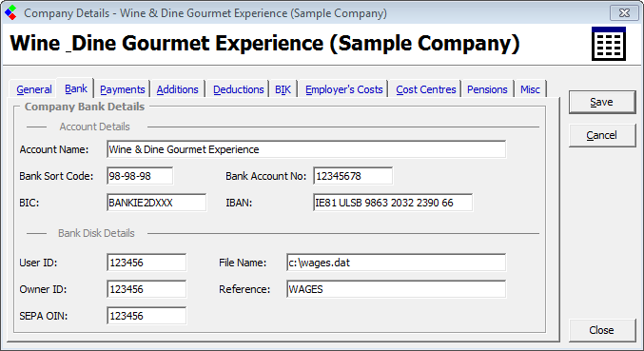Click the application logo in title bar
The width and height of the screenshot is (644, 351).
pos(11,12)
